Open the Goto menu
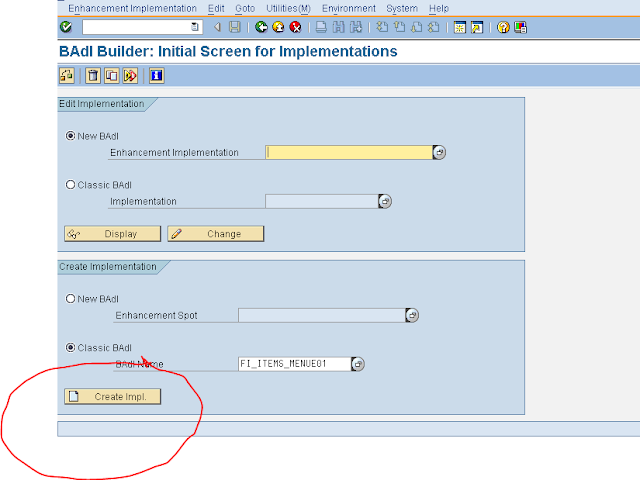The image size is (640, 480). (x=245, y=9)
